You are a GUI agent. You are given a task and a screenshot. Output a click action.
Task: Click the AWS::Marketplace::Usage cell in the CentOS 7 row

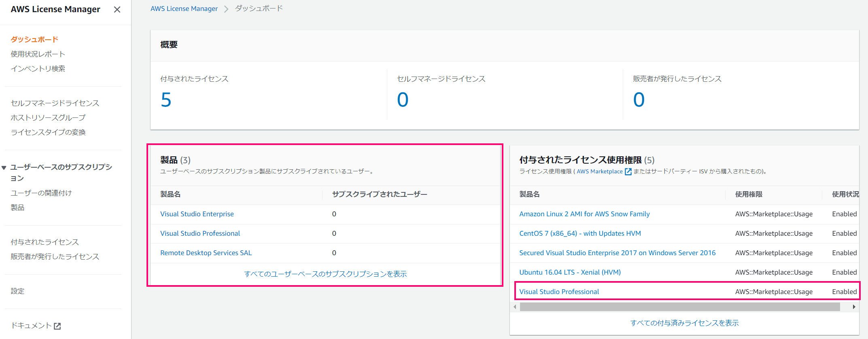pyautogui.click(x=774, y=233)
